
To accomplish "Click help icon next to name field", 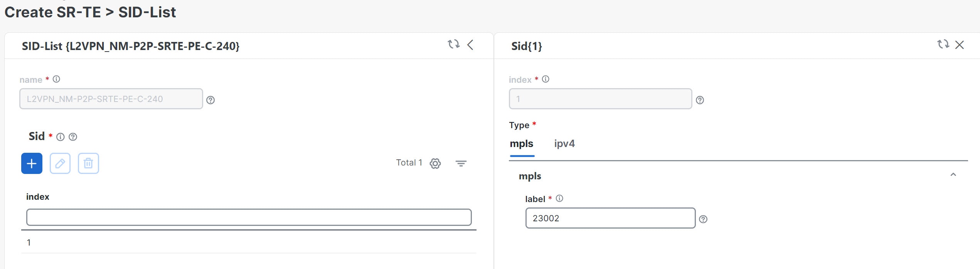I will point(210,100).
